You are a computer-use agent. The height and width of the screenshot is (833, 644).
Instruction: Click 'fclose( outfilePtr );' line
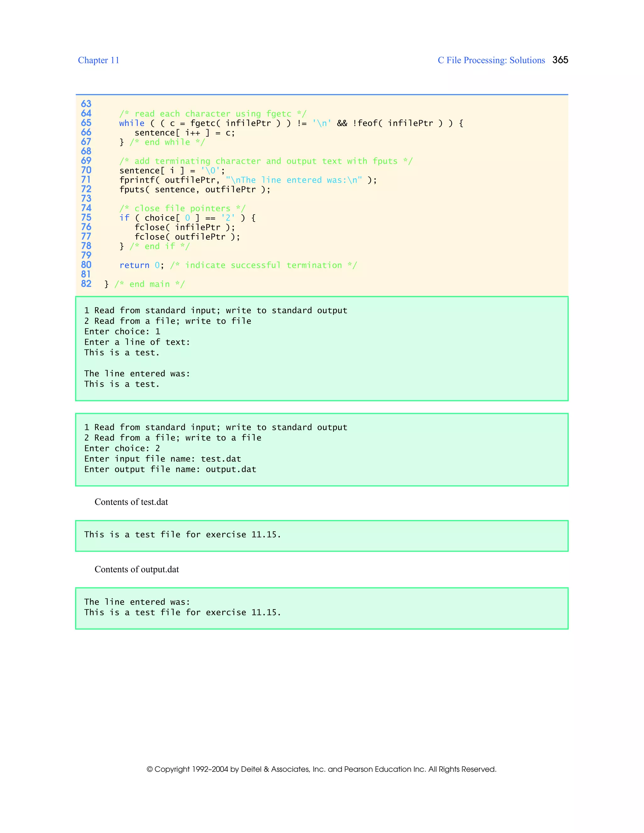187,237
